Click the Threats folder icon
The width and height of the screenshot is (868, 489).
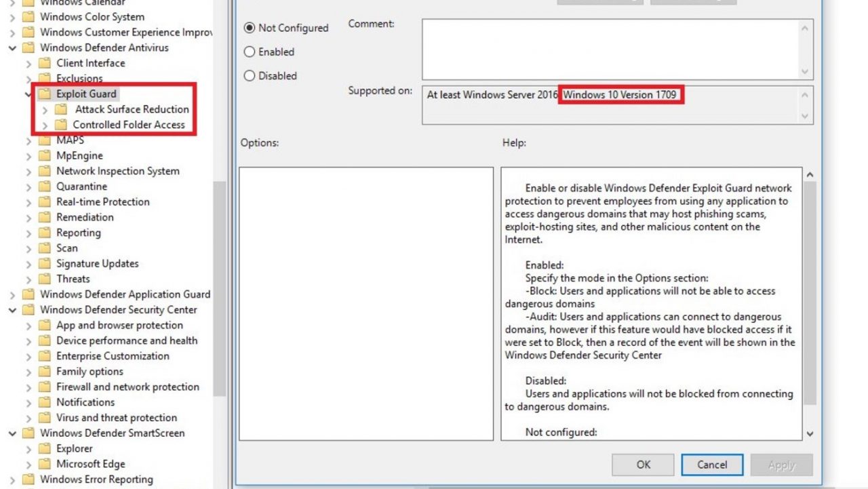[44, 279]
